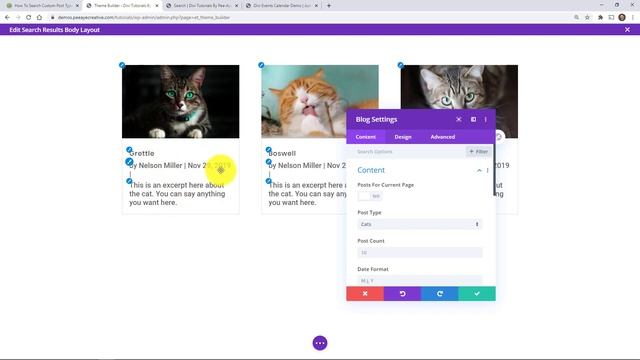Discard changes with red X button
This screenshot has width=640, height=360.
(x=365, y=293)
